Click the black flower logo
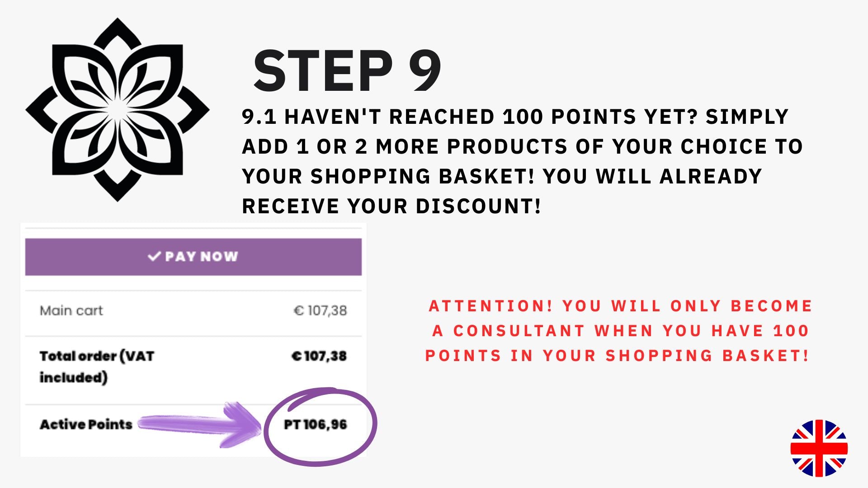The width and height of the screenshot is (868, 488). coord(118,110)
